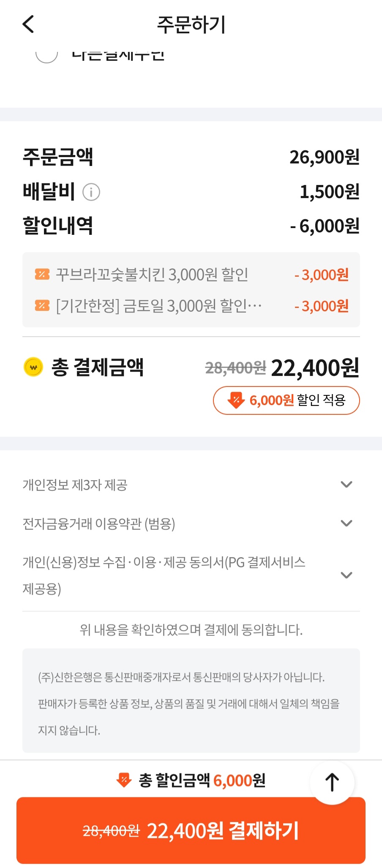
Task: Expand 개인정보 제3자 제공 chevron
Action: pos(347,484)
